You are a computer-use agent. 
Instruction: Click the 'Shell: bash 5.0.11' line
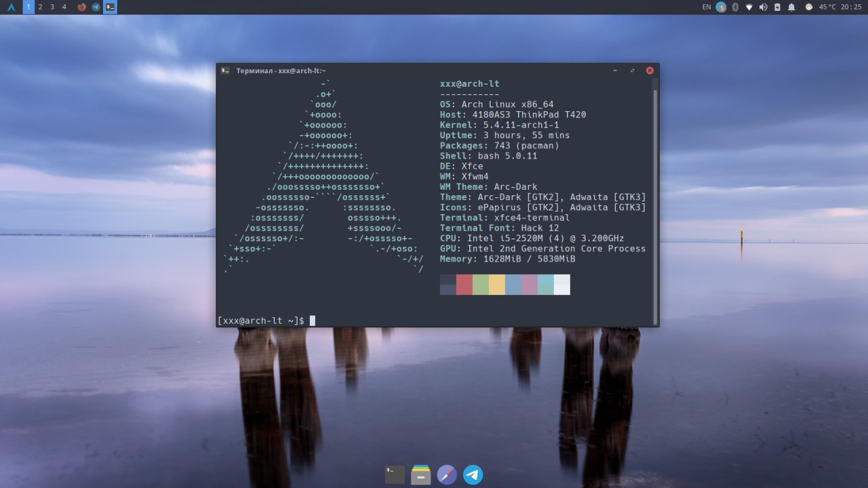tap(489, 156)
